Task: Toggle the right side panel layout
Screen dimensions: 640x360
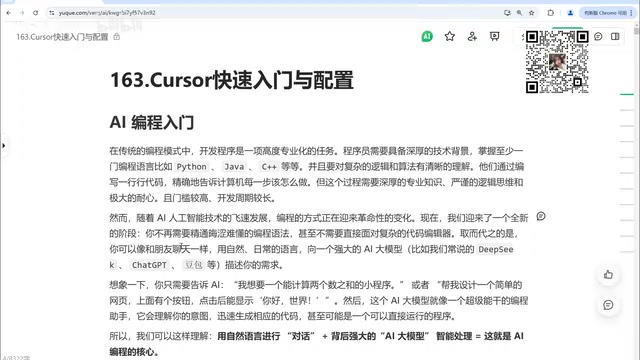Action: coord(615,36)
